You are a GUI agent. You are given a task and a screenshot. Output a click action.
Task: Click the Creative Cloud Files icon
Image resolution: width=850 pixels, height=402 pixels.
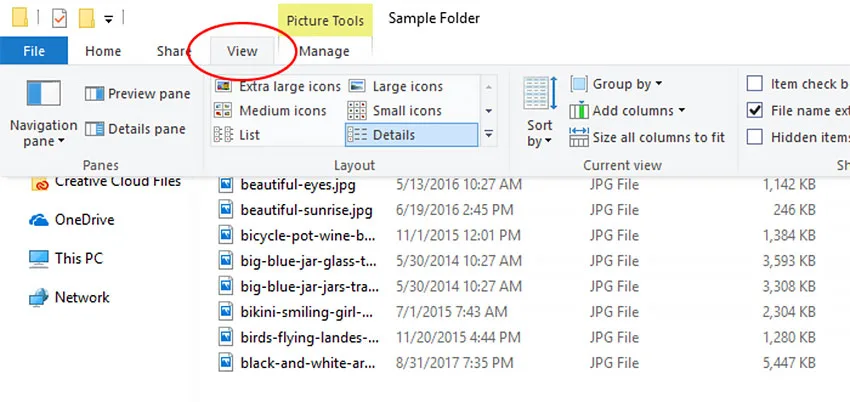point(40,184)
